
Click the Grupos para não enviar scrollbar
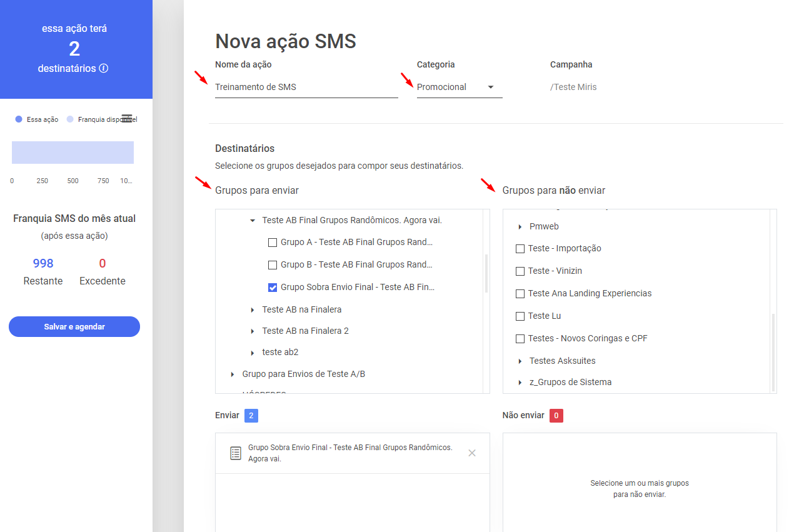(x=773, y=352)
